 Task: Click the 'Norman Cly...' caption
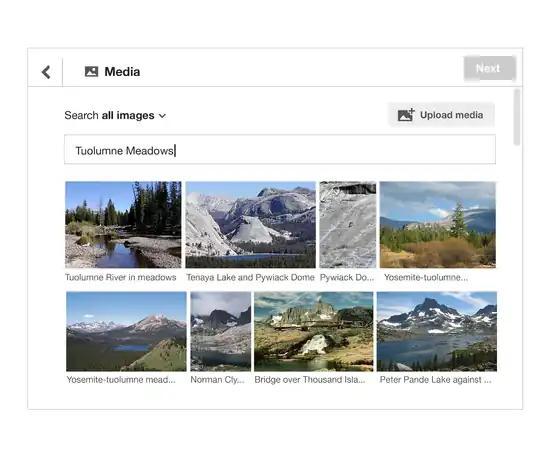click(x=218, y=380)
